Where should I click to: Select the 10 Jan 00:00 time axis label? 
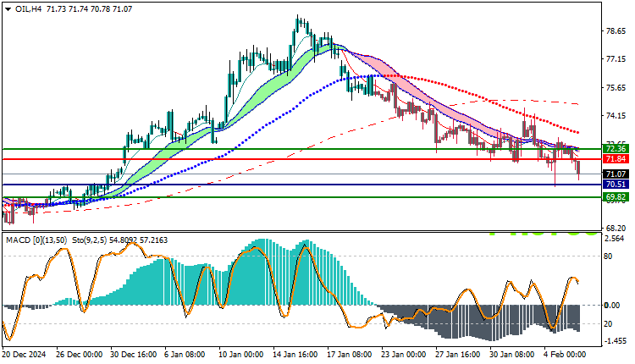[241, 355]
